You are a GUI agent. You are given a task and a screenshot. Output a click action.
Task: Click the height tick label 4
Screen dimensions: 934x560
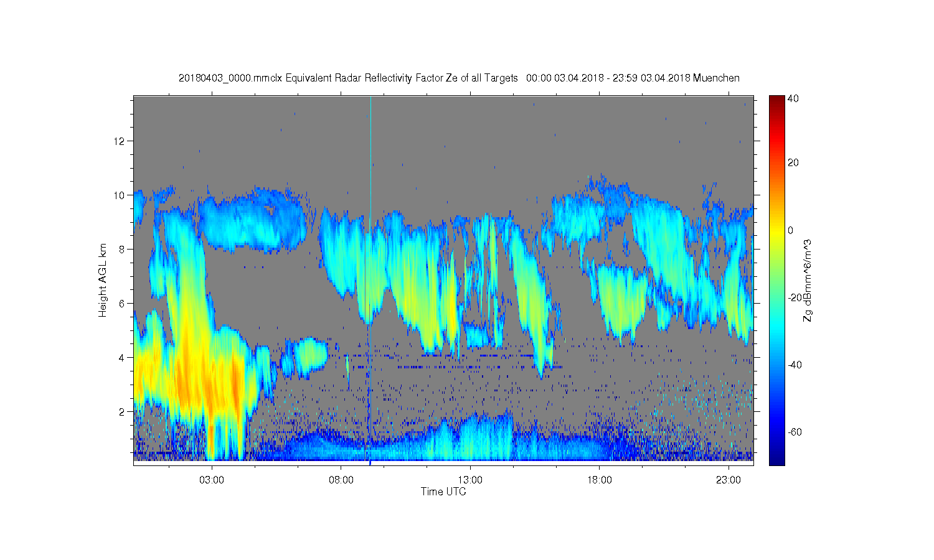(x=122, y=357)
